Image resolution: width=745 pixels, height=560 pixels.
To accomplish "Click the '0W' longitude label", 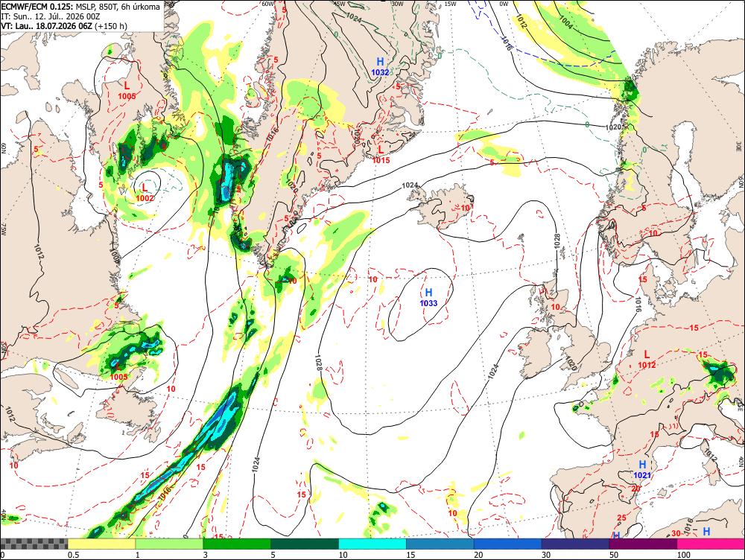I will point(504,4).
